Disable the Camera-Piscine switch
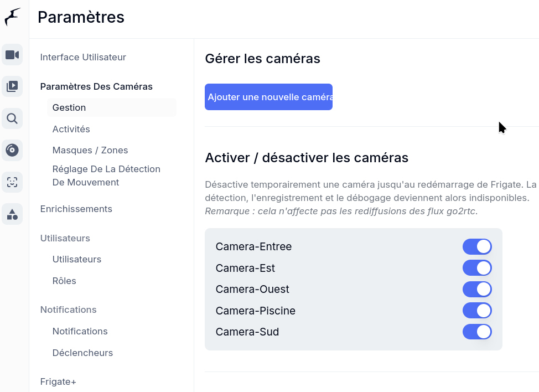This screenshot has width=539, height=392. pos(477,311)
